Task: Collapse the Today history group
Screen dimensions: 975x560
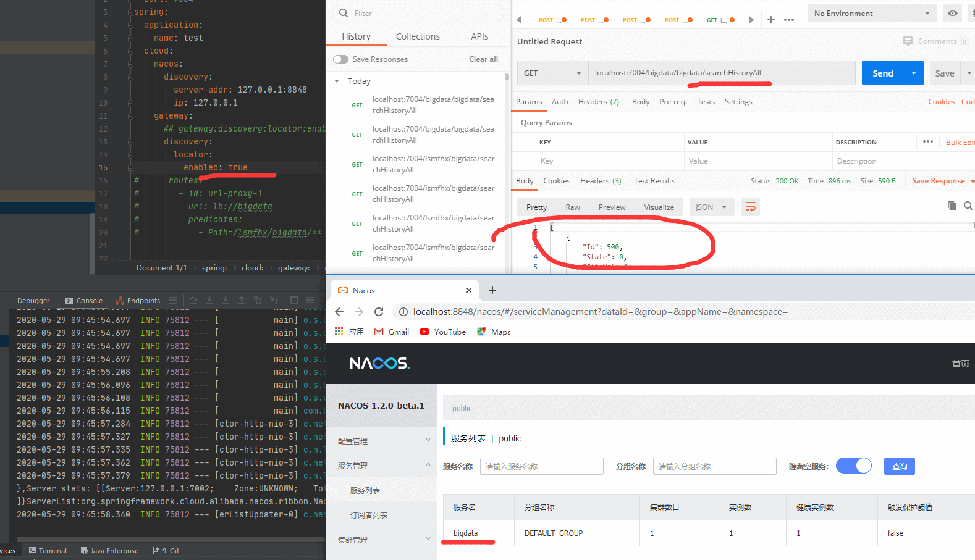Action: (x=337, y=81)
